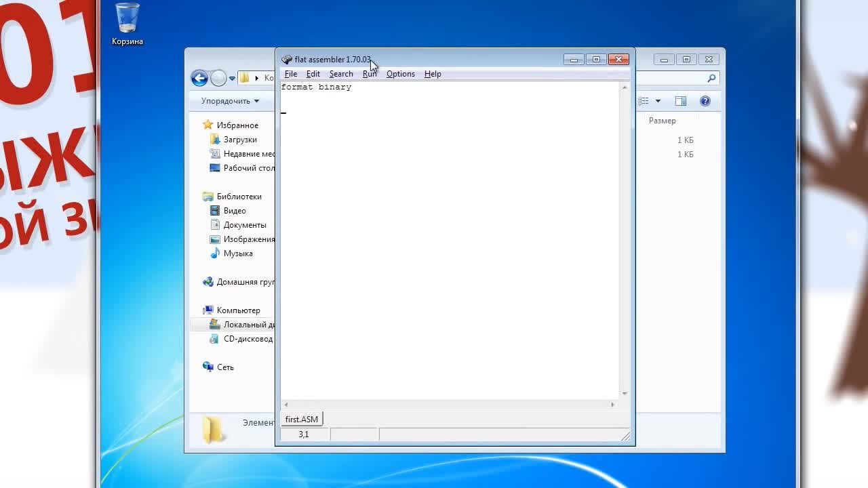
Task: Open the Изображения library
Action: point(249,239)
